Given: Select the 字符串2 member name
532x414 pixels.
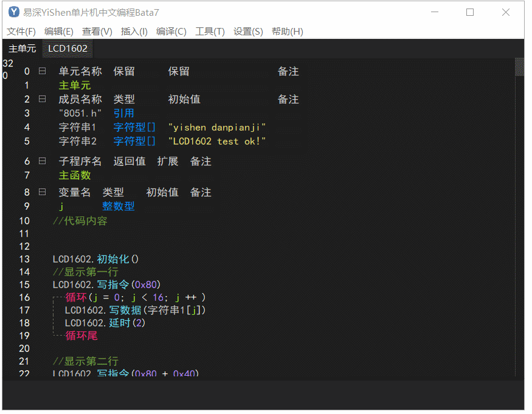Looking at the screenshot, I should pos(77,141).
